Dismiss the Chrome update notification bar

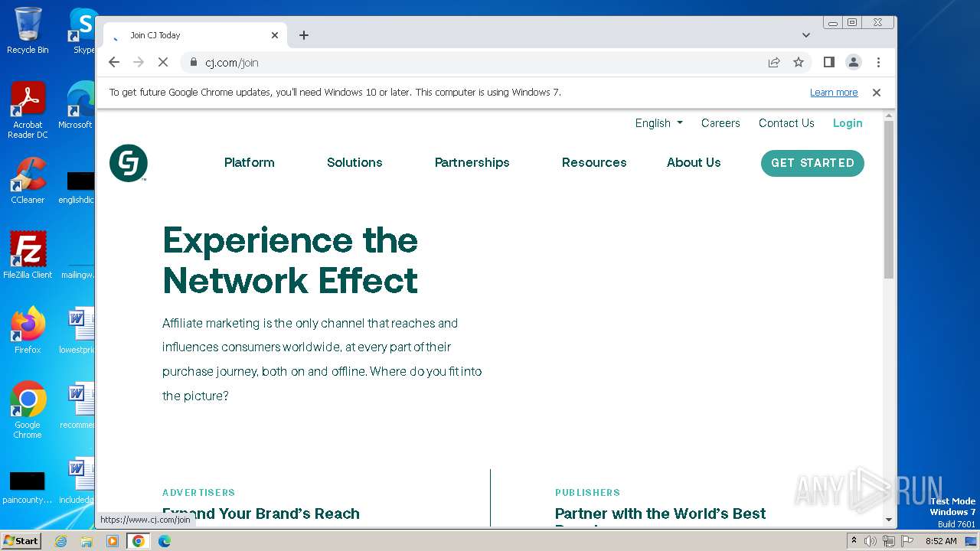tap(877, 93)
